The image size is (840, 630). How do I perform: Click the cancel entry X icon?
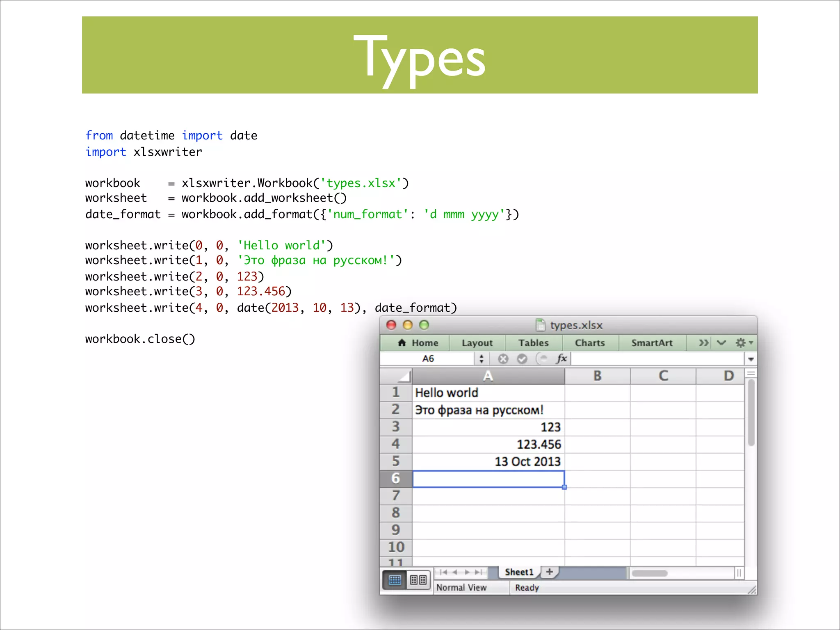coord(503,359)
